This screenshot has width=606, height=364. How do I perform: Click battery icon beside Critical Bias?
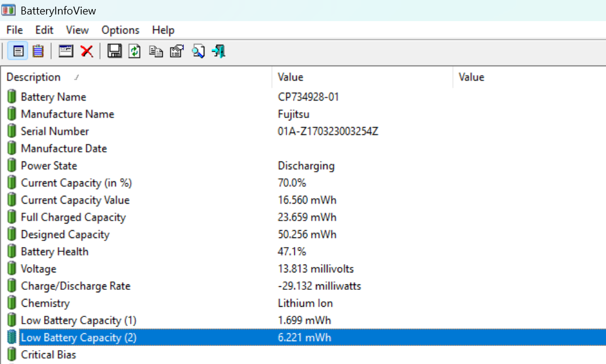12,354
